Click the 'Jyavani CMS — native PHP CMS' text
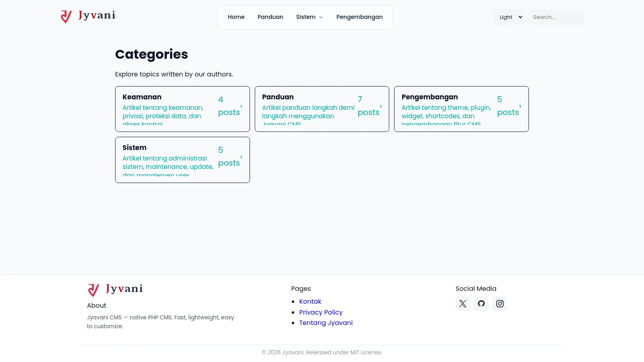The image size is (644, 362). tap(161, 322)
